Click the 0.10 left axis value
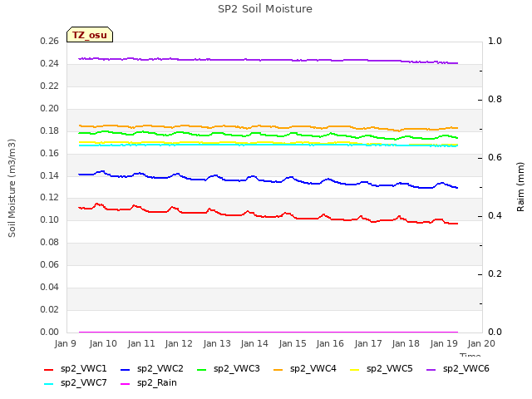Image resolution: width=532 pixels, height=399 pixels. (x=50, y=219)
